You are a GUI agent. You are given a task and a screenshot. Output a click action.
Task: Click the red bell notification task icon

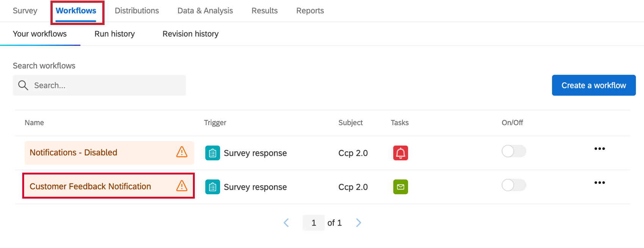coord(400,153)
